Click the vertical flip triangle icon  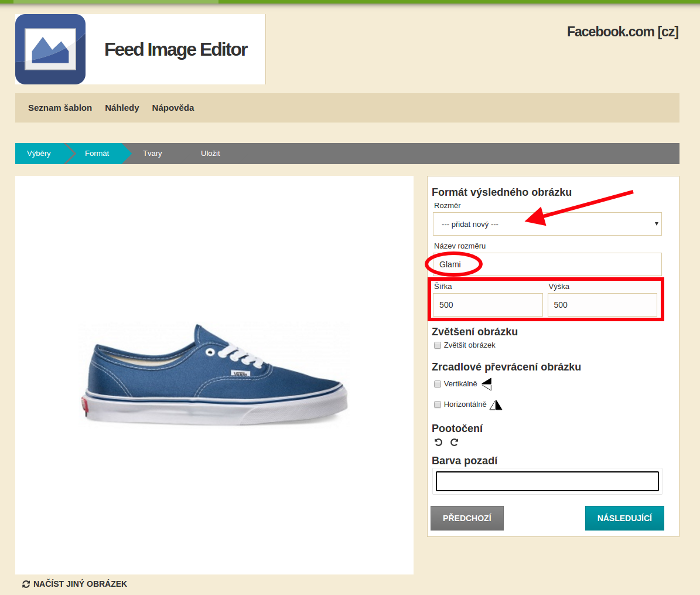[x=486, y=384]
